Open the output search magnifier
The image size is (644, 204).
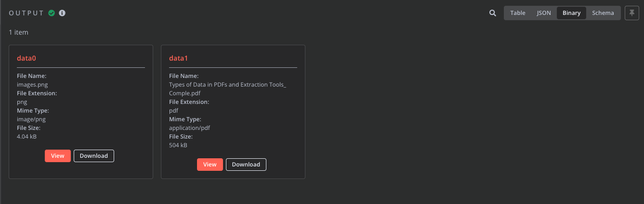493,13
